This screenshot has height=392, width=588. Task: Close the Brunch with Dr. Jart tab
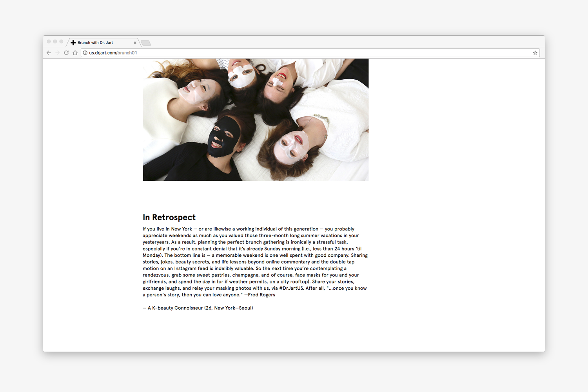[135, 43]
